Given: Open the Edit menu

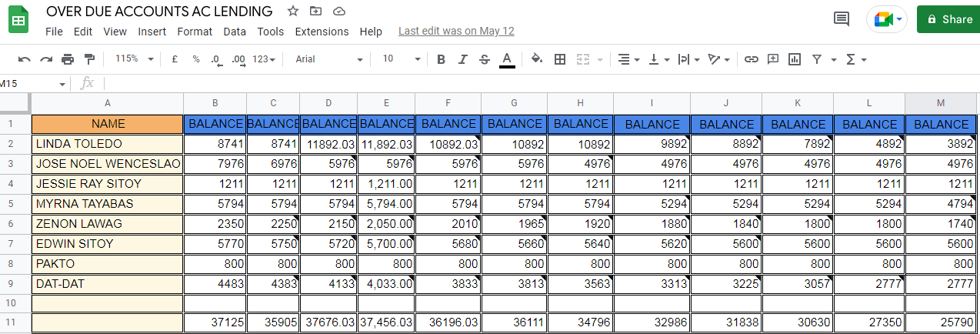Looking at the screenshot, I should pos(83,32).
